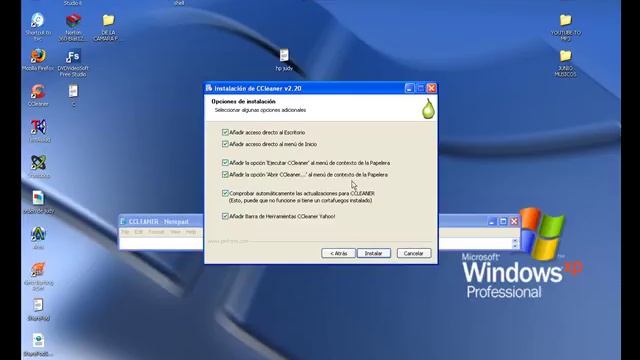
Task: Open the File menu in Notepad
Action: click(x=125, y=232)
